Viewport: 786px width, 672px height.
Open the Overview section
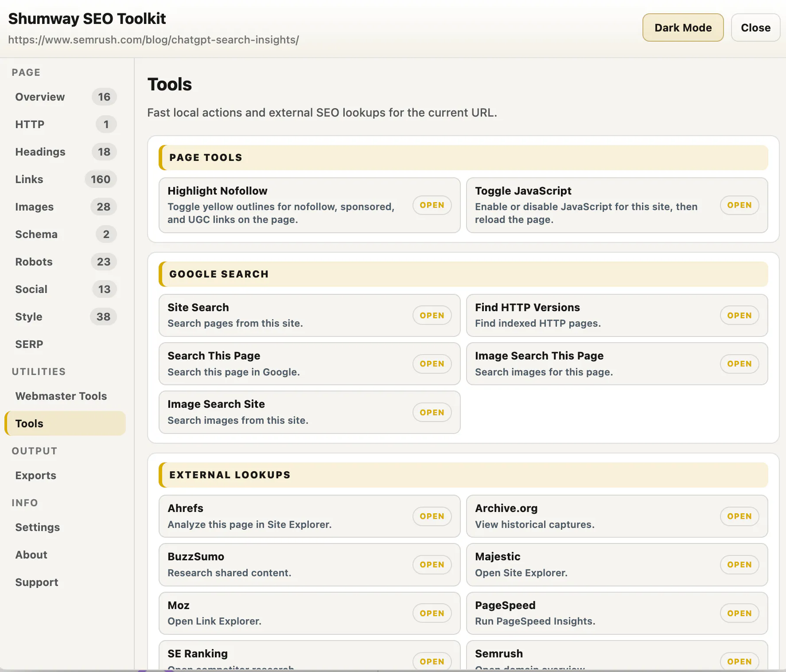click(x=65, y=97)
